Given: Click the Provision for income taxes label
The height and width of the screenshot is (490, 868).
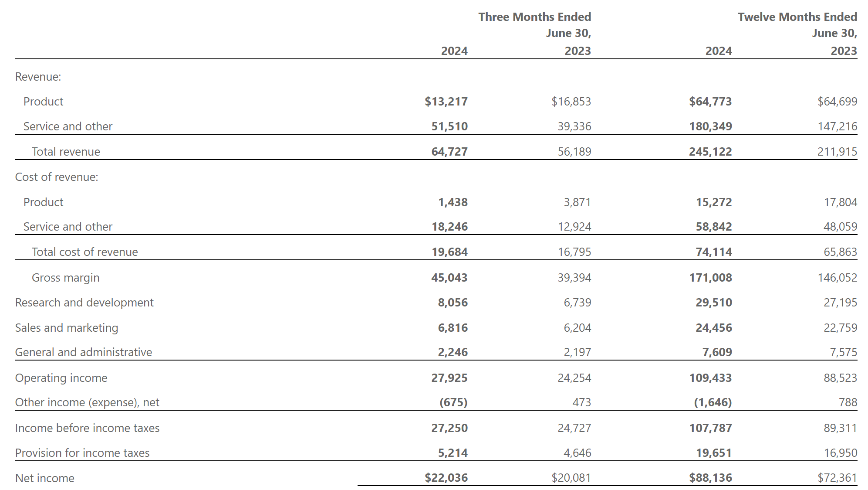Looking at the screenshot, I should click(82, 453).
